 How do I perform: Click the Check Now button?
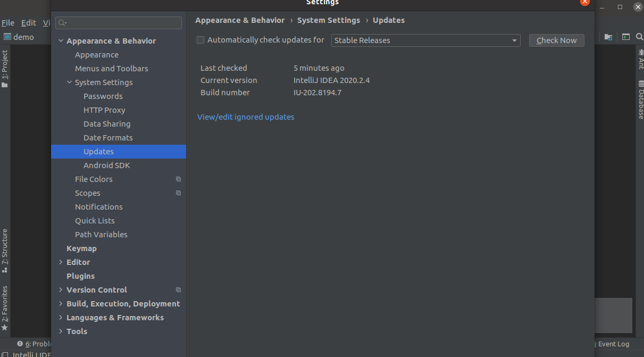pos(557,40)
